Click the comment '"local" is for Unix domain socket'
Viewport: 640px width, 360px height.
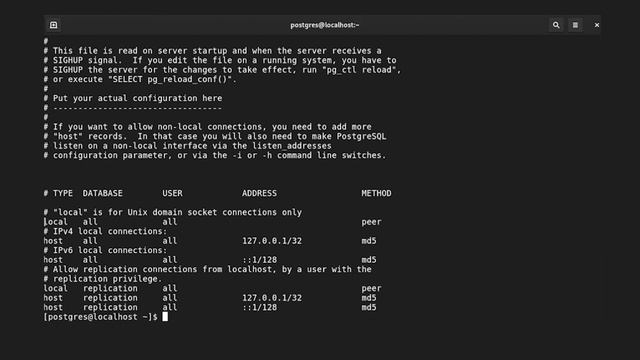pos(173,212)
